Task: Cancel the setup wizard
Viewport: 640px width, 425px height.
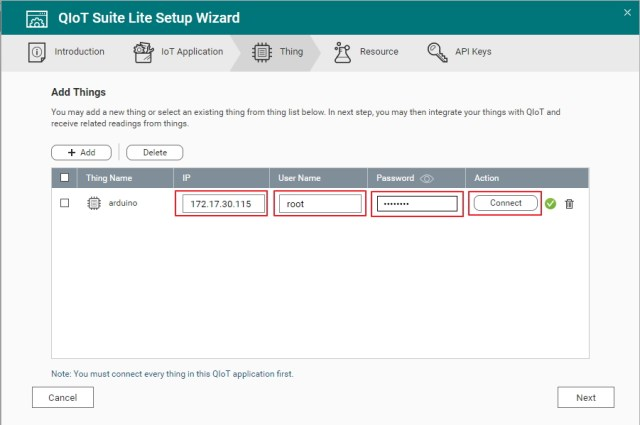Action: (62, 397)
